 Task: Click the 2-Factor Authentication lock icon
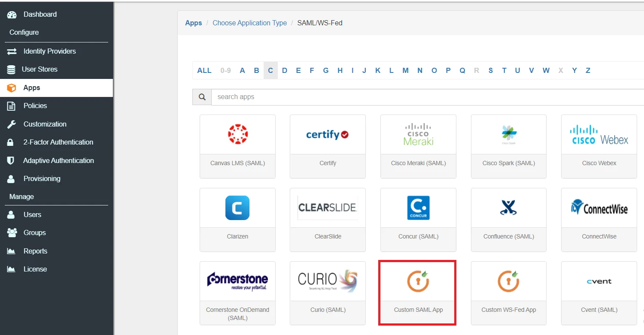[x=11, y=142]
